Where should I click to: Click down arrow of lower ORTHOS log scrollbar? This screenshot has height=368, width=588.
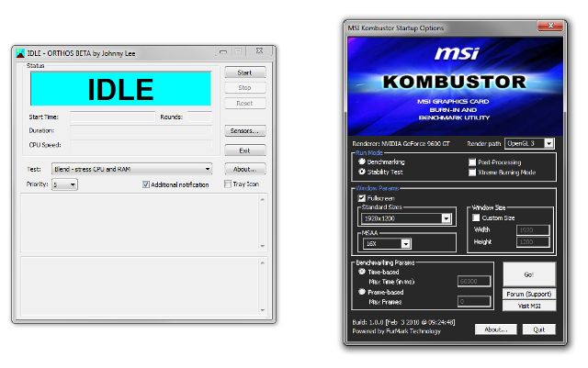pos(263,310)
